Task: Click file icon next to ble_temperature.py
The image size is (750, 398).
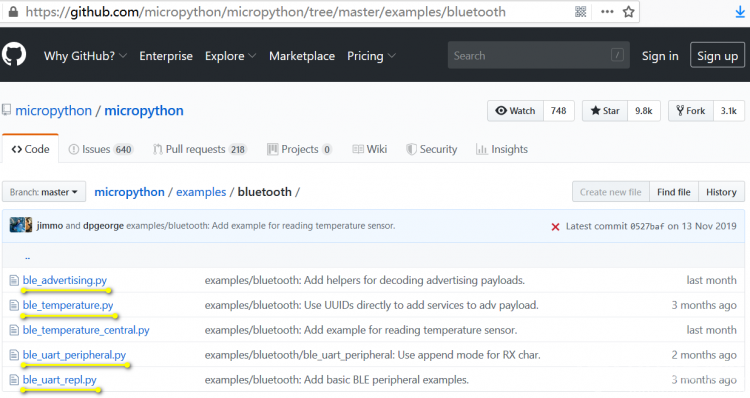Action: [x=14, y=305]
